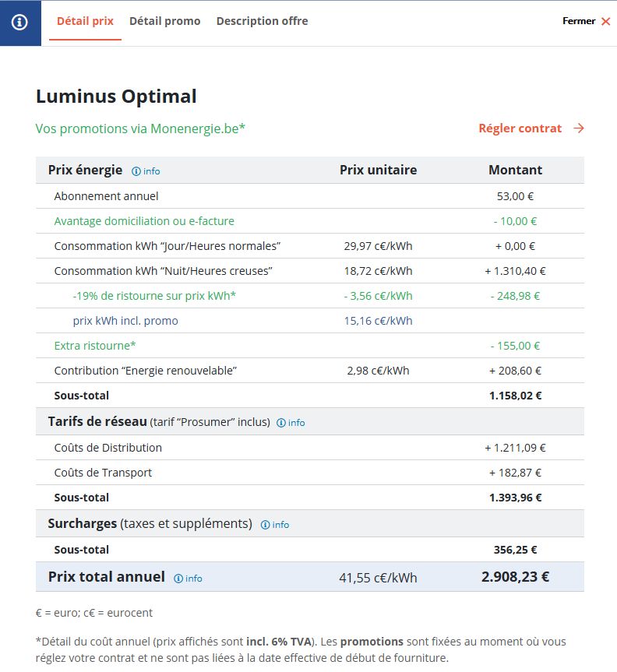
Task: Click the + 182,87 € amount
Action: [515, 473]
